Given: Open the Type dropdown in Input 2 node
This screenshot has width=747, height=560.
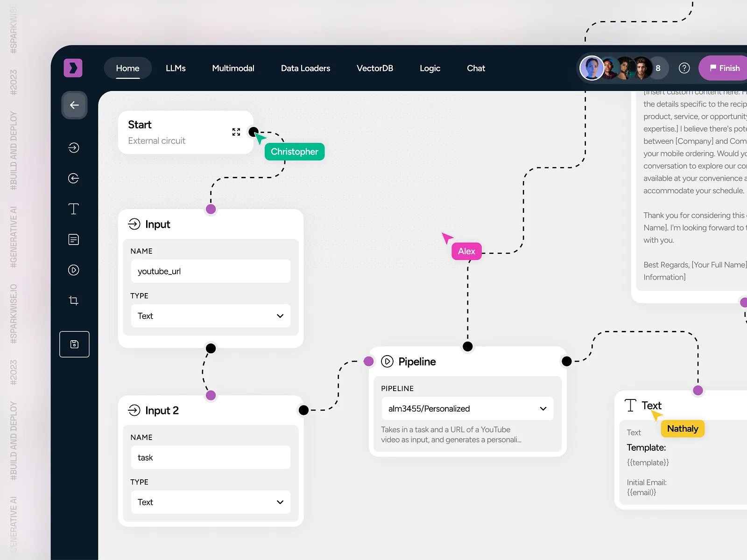Looking at the screenshot, I should [x=211, y=502].
